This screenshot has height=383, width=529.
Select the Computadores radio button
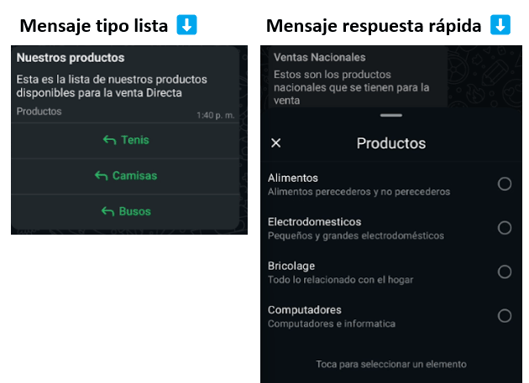[504, 316]
